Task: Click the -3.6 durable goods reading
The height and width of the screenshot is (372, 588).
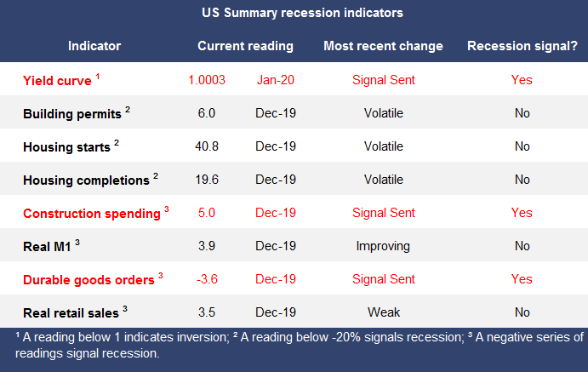Action: click(x=208, y=279)
